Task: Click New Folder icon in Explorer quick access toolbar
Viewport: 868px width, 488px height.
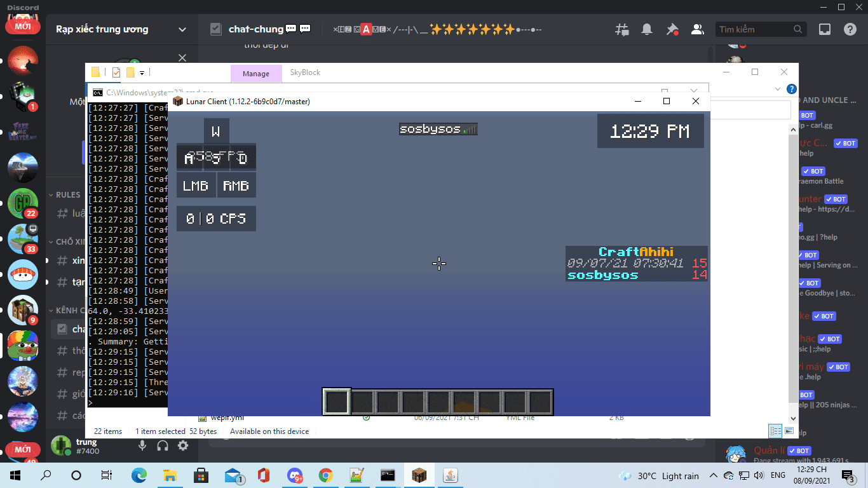Action: tap(130, 72)
